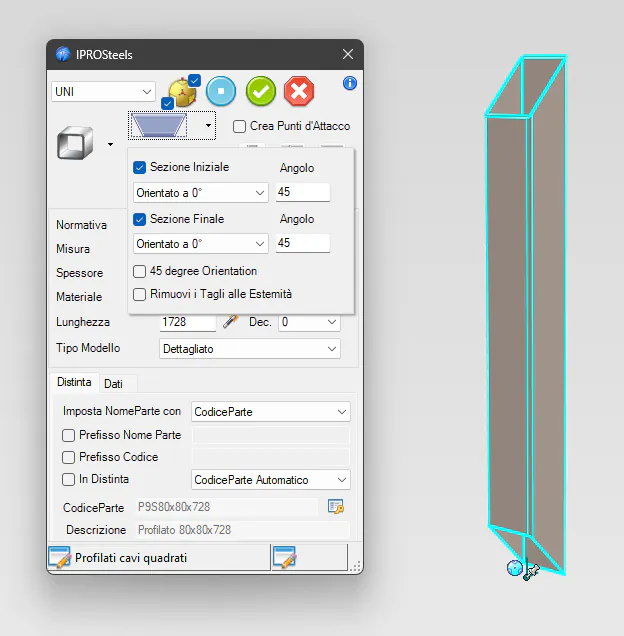
Task: Enable Crea Punti d'Attacco checkbox
Action: click(240, 126)
